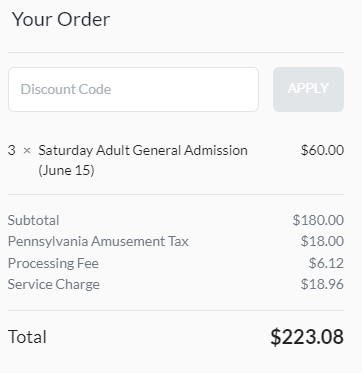This screenshot has height=373, width=362.
Task: Click the Processing Fee label
Action: (x=53, y=263)
